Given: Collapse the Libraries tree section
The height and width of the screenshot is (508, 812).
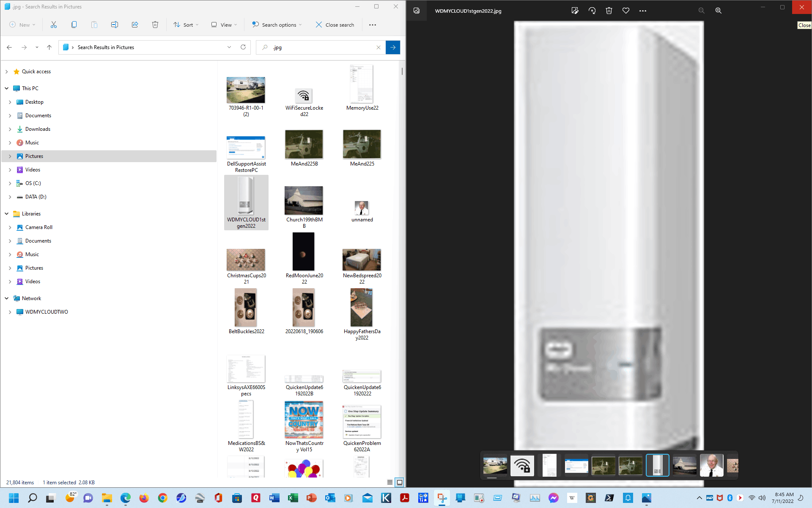Looking at the screenshot, I should click(x=6, y=214).
